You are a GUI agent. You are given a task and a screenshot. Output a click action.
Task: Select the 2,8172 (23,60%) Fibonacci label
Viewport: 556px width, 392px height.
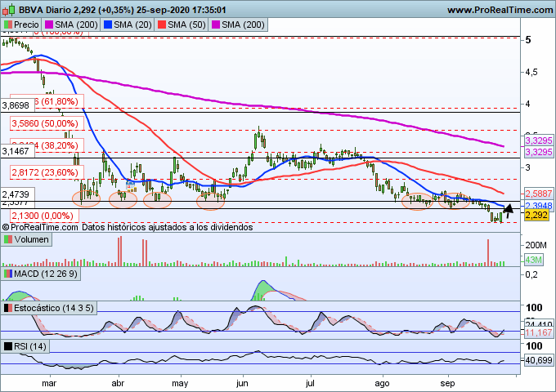pos(45,172)
